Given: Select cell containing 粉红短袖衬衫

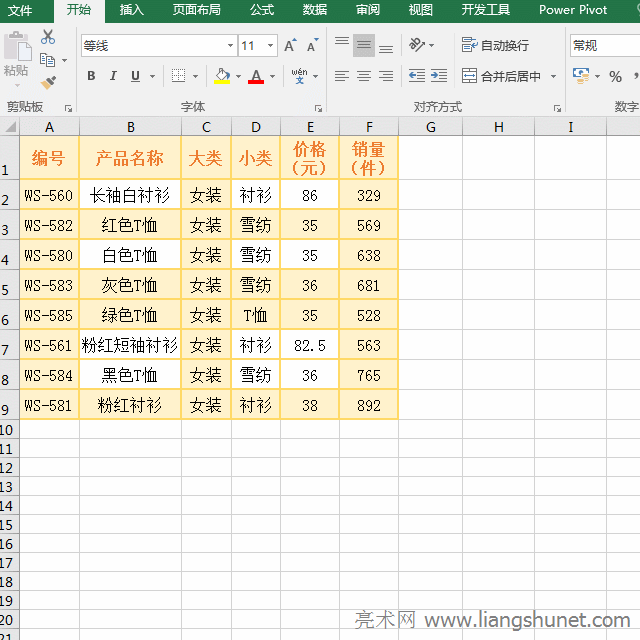Looking at the screenshot, I should 130,345.
